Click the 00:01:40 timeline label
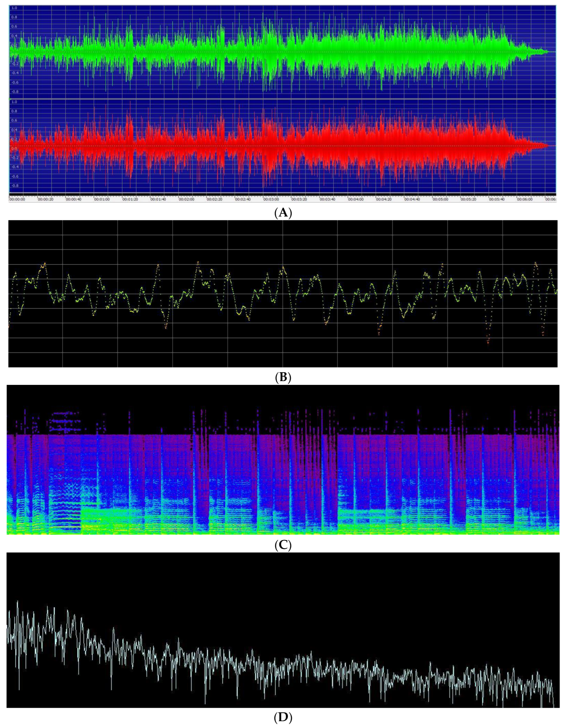The image size is (565, 728). (x=158, y=199)
